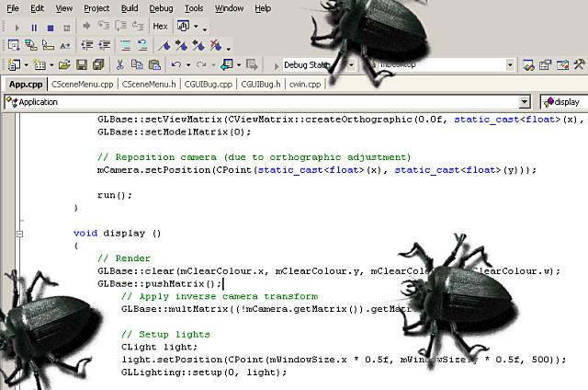Viewport: 588px width, 390px height.
Task: Toggle Hex display mode
Action: coord(160,27)
